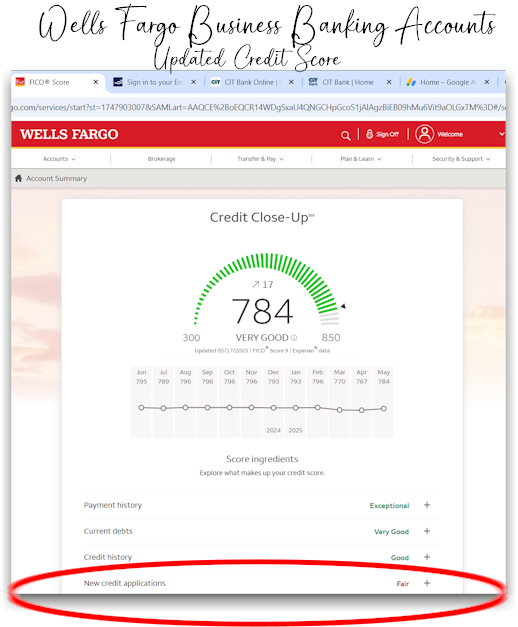The height and width of the screenshot is (627, 518).
Task: Click the Score ingredients heading
Action: click(262, 459)
